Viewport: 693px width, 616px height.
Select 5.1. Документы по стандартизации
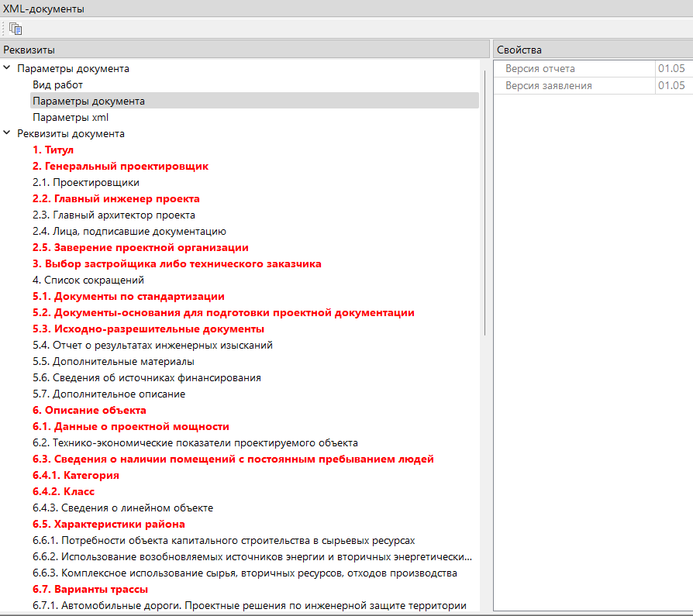point(129,297)
